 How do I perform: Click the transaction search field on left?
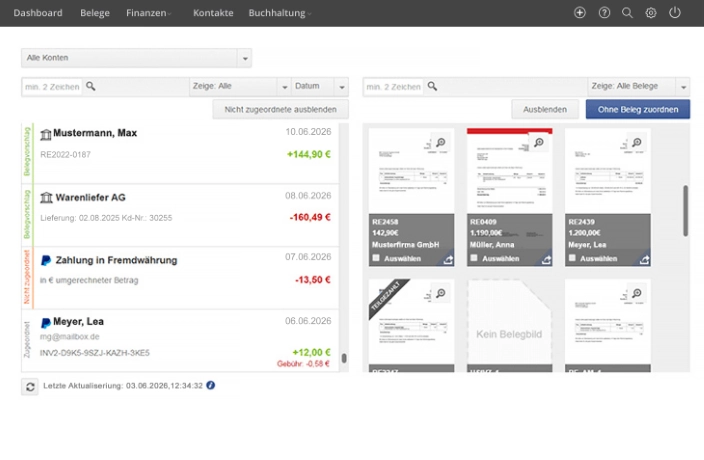pos(52,87)
